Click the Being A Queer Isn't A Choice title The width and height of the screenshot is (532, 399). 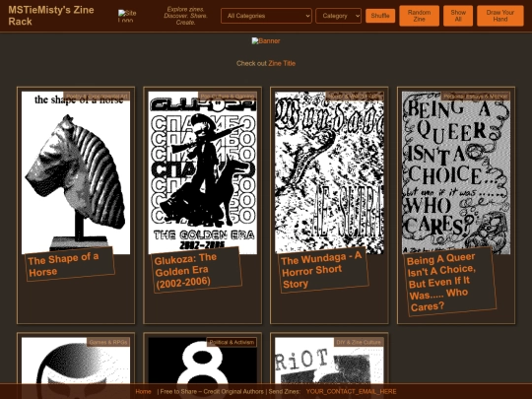click(x=450, y=282)
